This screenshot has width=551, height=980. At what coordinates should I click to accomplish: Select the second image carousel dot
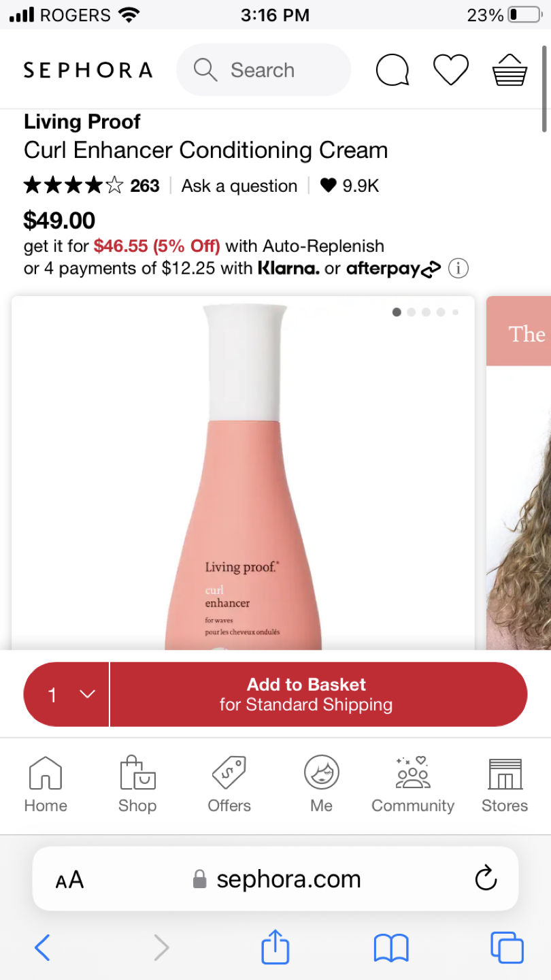pos(412,312)
